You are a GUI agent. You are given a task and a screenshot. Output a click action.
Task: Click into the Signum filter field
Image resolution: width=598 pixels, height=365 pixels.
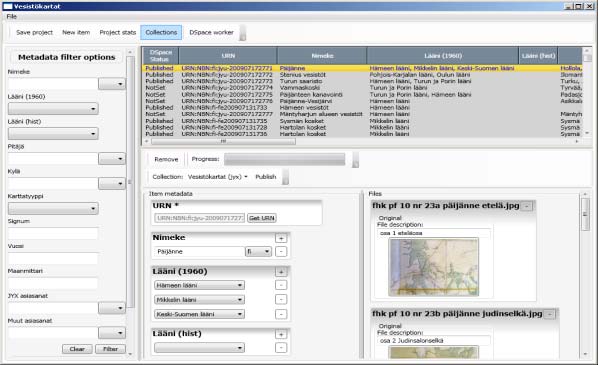[53, 233]
